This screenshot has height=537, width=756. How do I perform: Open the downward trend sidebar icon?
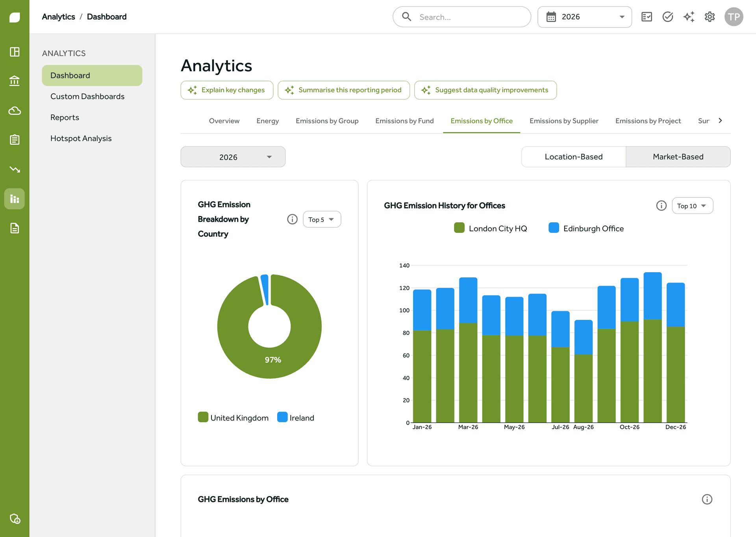tap(15, 169)
